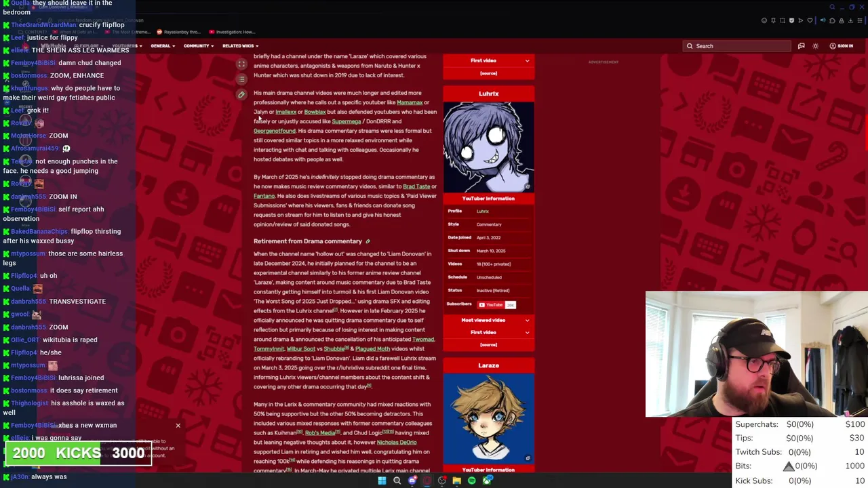
Task: Open the GENERAL dropdown menu
Action: click(x=163, y=46)
